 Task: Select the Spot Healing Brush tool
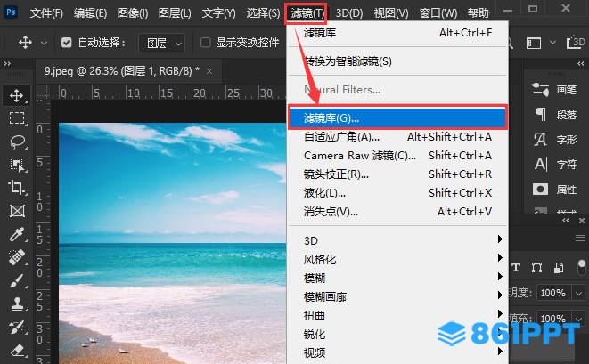click(x=17, y=257)
